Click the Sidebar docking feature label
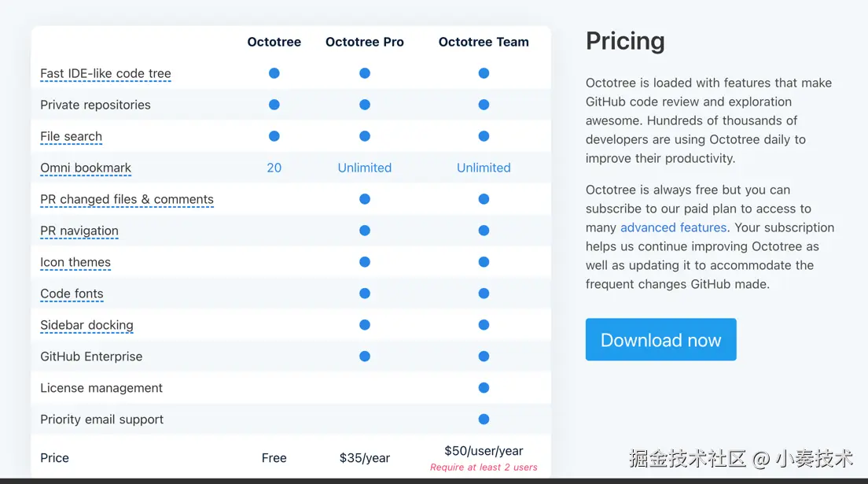Image resolution: width=868 pixels, height=484 pixels. click(x=86, y=325)
